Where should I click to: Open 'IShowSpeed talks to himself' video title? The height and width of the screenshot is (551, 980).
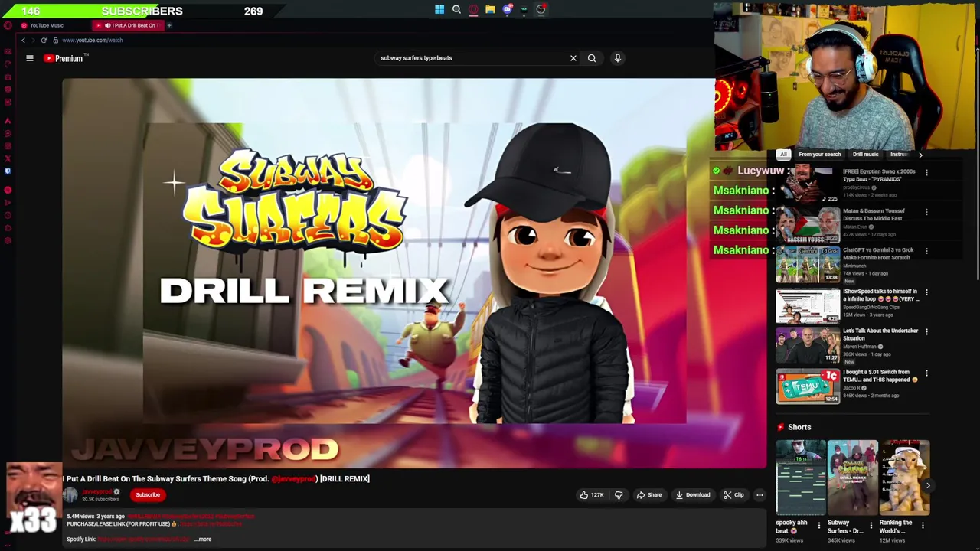point(880,295)
